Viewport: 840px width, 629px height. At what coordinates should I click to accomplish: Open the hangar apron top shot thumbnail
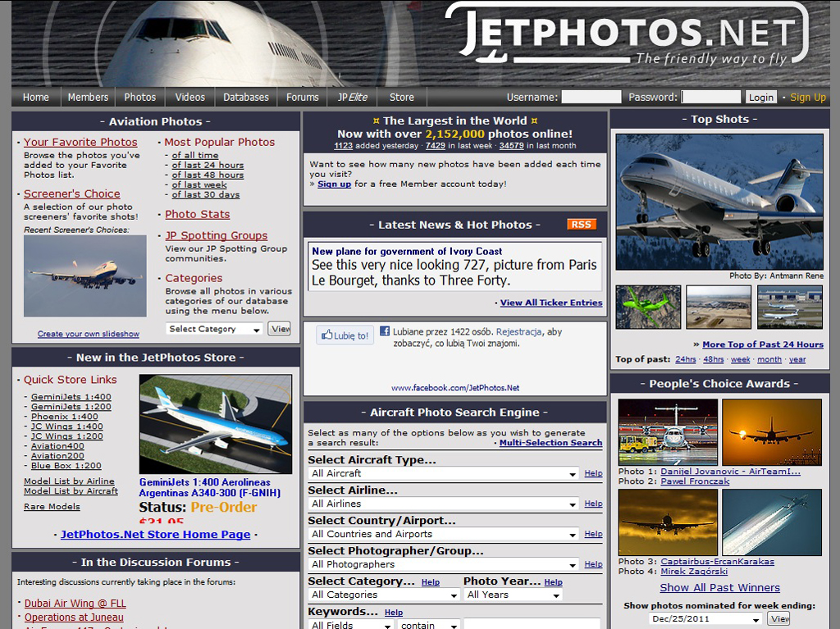790,307
